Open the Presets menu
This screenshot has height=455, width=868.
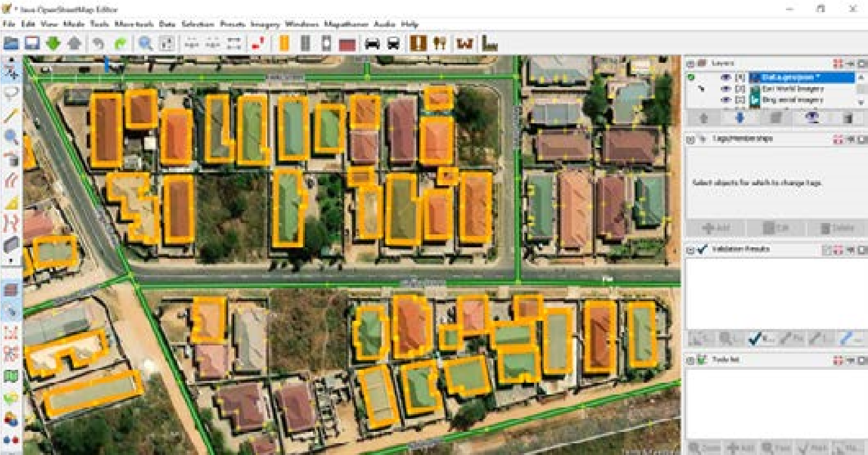click(233, 24)
